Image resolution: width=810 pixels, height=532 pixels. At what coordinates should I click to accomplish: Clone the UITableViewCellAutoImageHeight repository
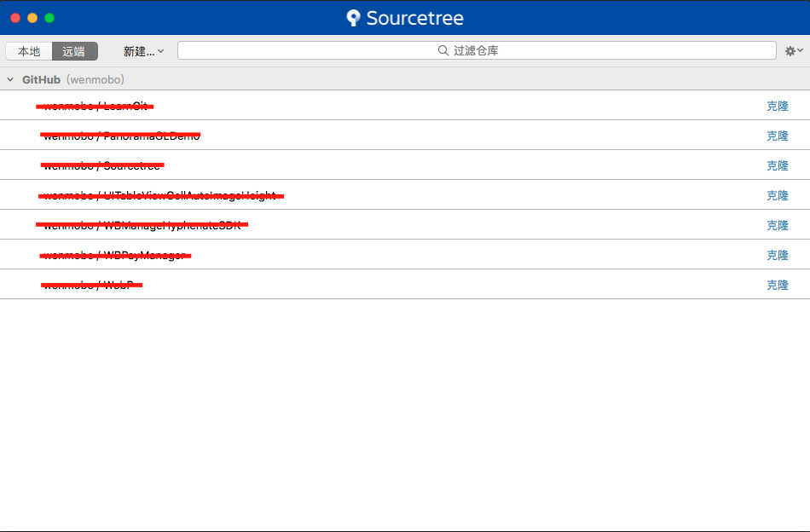(x=777, y=196)
